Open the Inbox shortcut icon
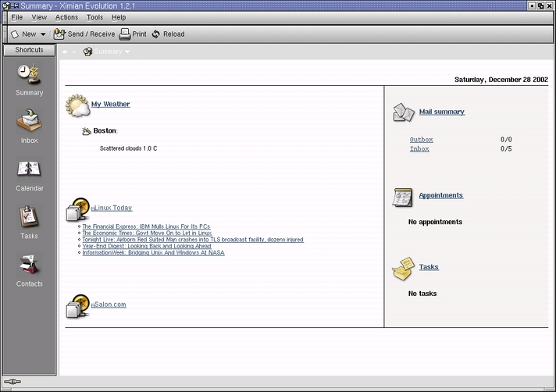556x392 pixels. (29, 122)
